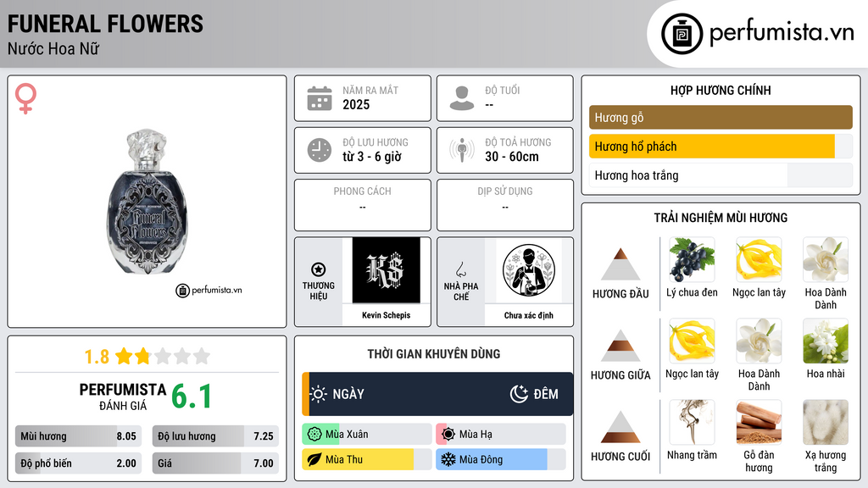This screenshot has width=868, height=488.
Task: Click the HƯƠNG ĐẦU label
Action: pos(620,294)
